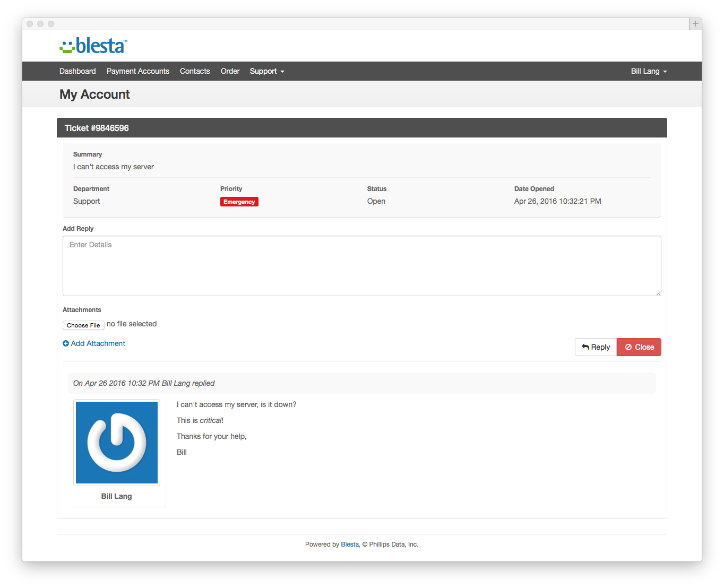Viewport: 724px width, 588px height.
Task: Open the Bill Lang user menu
Action: click(649, 71)
